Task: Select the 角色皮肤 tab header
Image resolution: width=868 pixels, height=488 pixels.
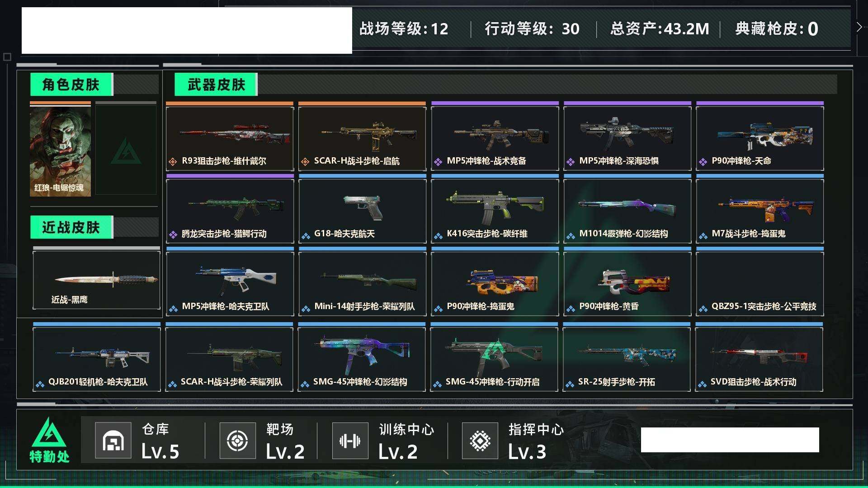Action: [71, 84]
